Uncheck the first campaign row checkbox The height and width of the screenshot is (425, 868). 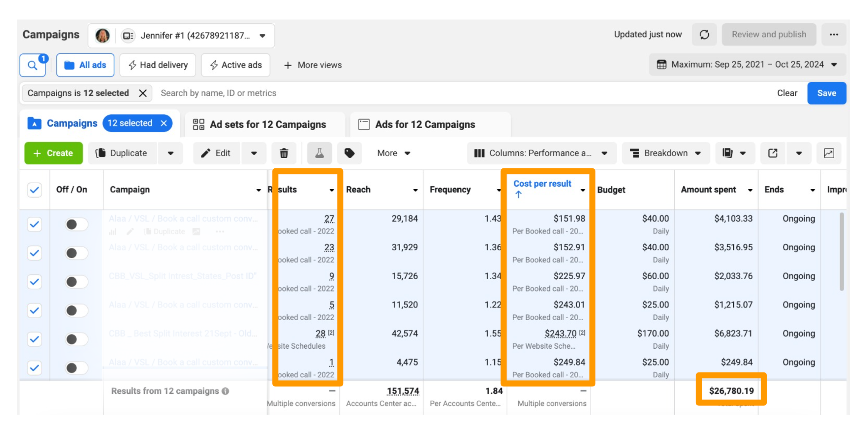34,224
